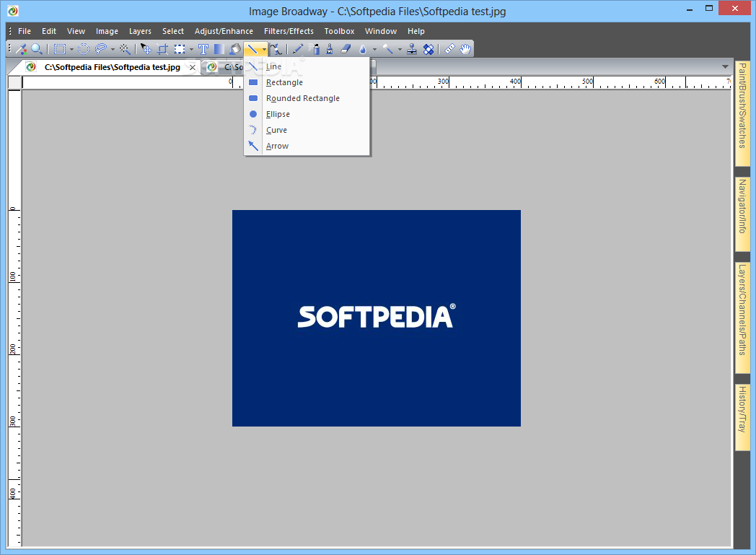
Task: Select the Blur water drop tool
Action: [x=363, y=48]
